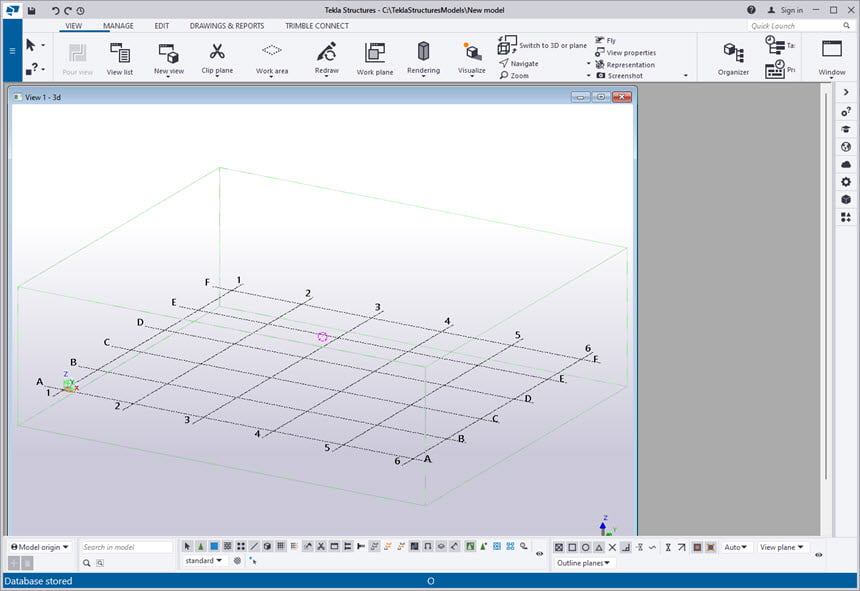
Task: Toggle snap to reference points crossed-box switch
Action: pos(558,547)
